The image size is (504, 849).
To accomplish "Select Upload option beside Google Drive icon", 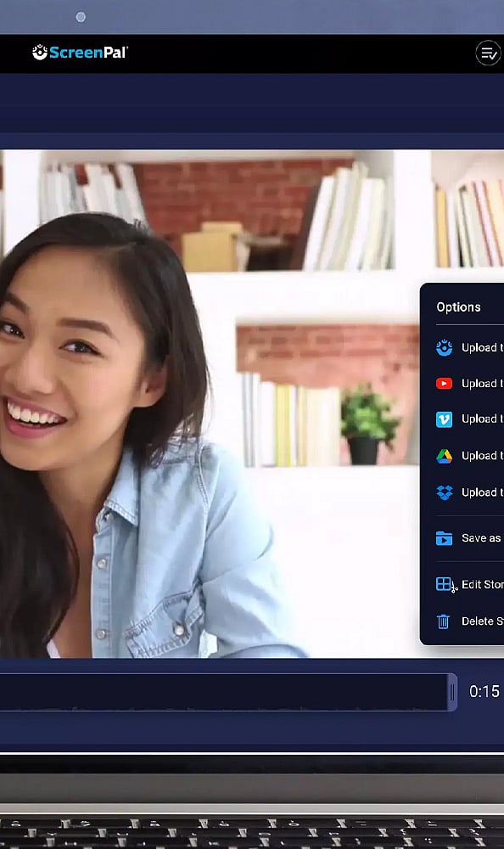I will [x=482, y=456].
